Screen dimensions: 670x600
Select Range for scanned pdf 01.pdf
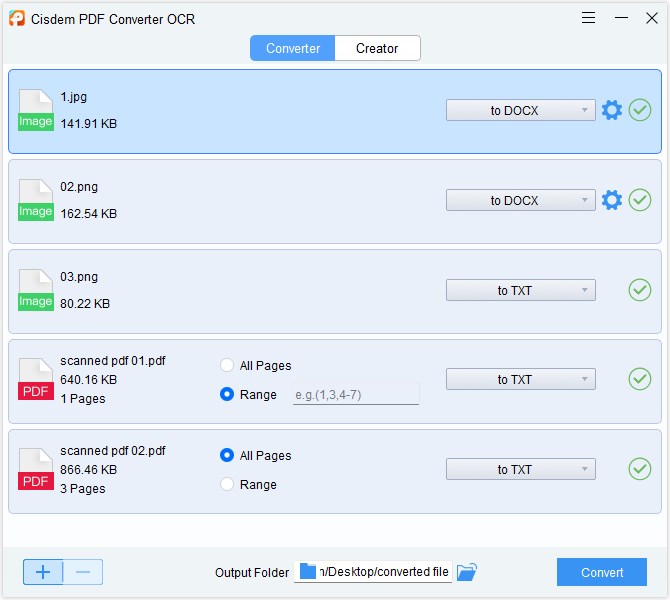[x=248, y=394]
